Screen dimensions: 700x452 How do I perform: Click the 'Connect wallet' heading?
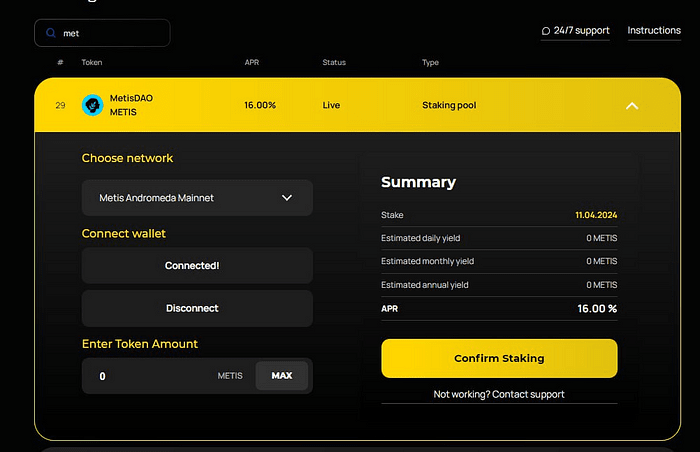124,234
